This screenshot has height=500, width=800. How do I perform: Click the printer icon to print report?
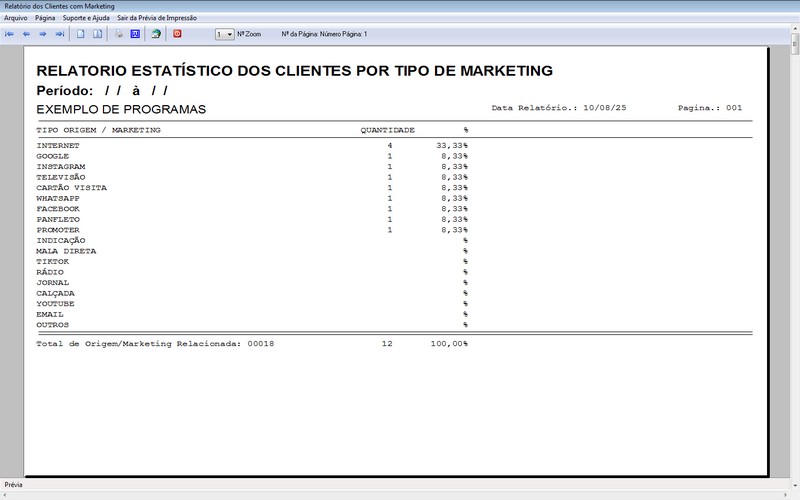point(118,34)
